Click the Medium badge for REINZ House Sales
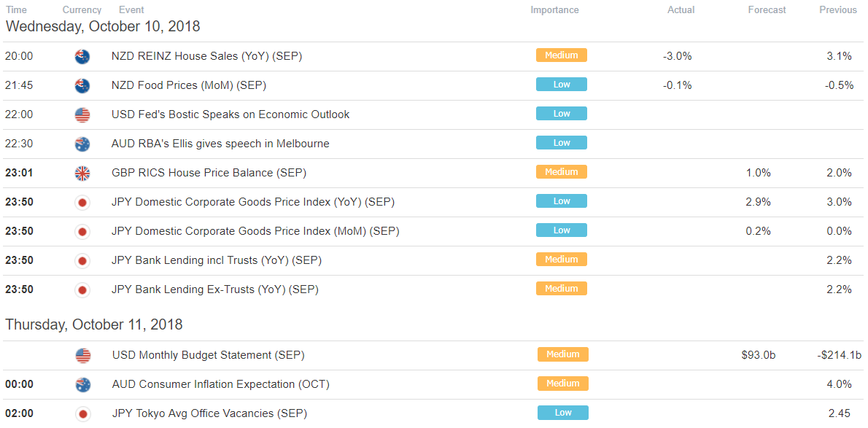This screenshot has width=868, height=428. tap(562, 55)
